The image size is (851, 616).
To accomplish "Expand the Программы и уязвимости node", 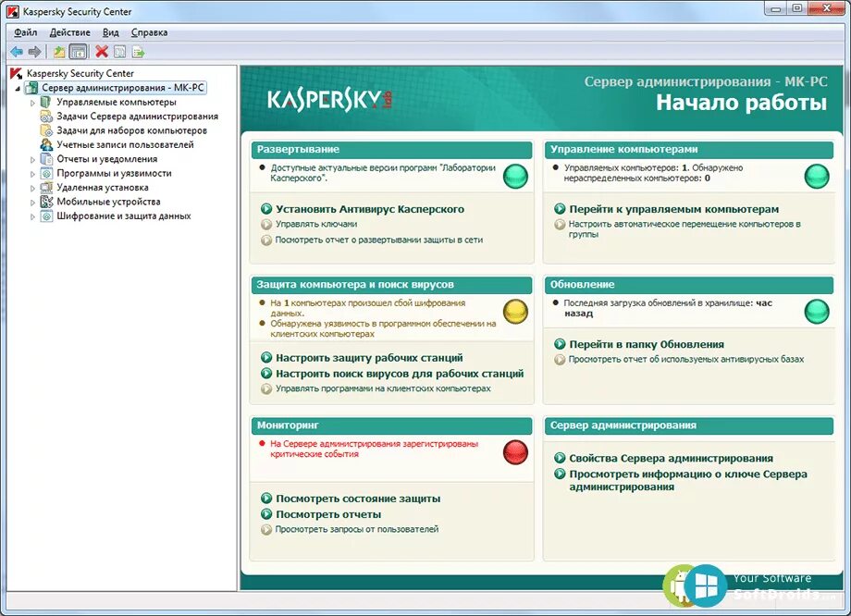I will (32, 174).
